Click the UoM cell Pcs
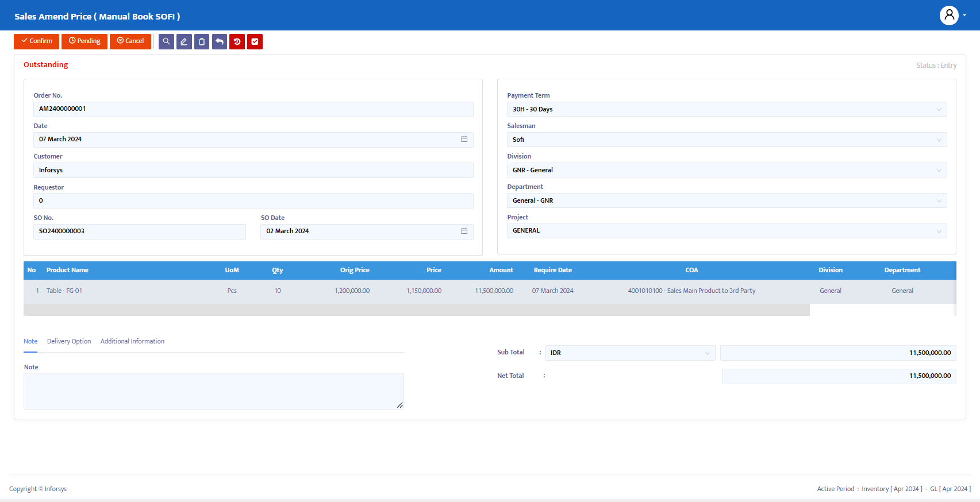The height and width of the screenshot is (502, 980). pyautogui.click(x=232, y=291)
